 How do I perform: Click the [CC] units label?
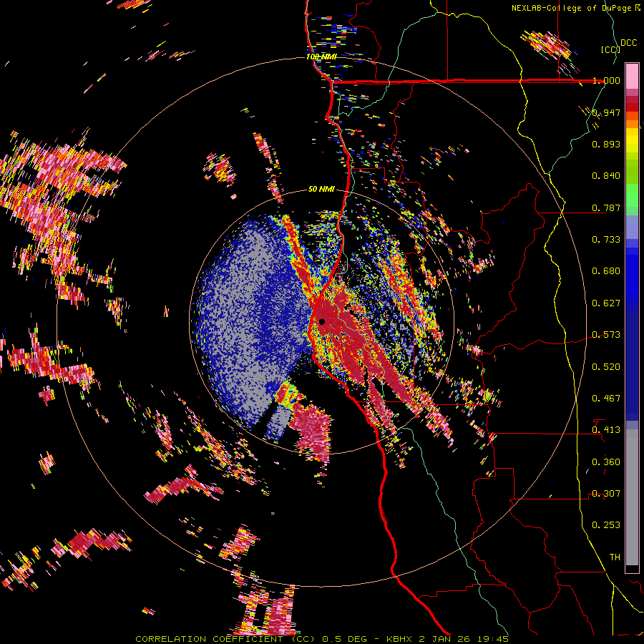pyautogui.click(x=610, y=49)
